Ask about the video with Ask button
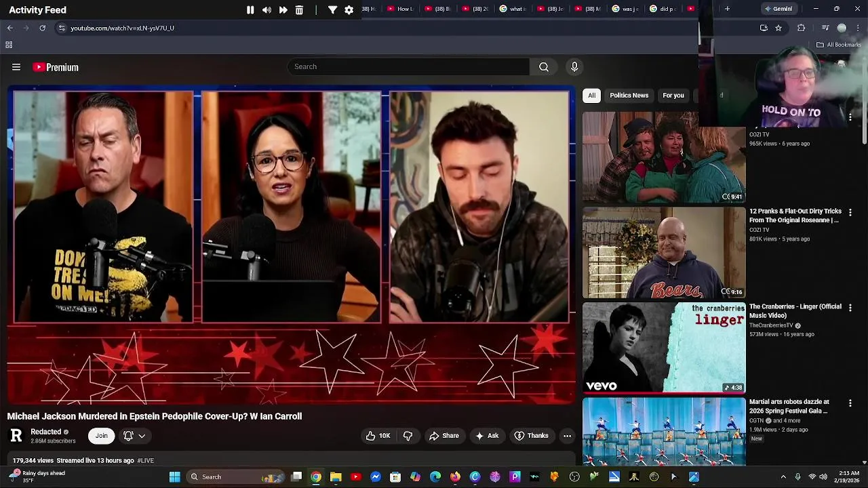This screenshot has width=868, height=488. 487,436
